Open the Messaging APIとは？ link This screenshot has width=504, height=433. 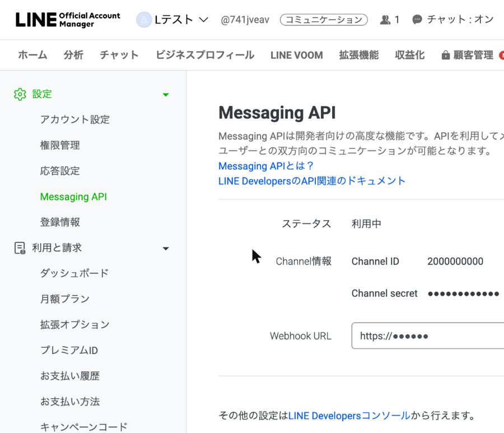click(x=266, y=166)
